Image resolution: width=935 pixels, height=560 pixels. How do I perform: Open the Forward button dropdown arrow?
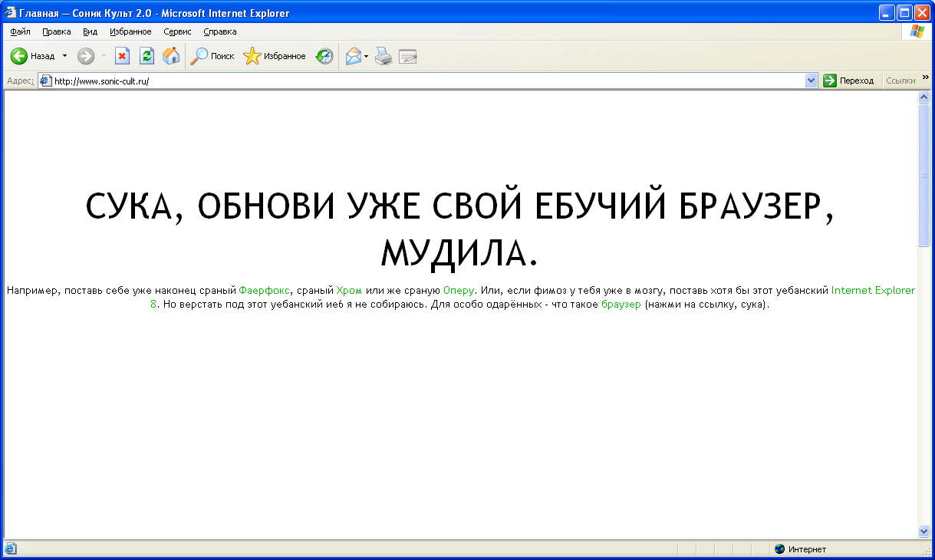pyautogui.click(x=103, y=55)
